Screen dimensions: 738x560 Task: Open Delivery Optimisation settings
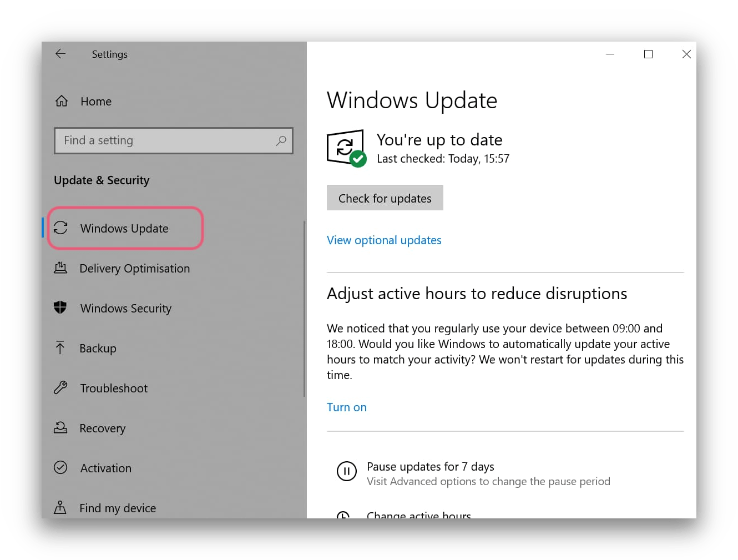135,269
